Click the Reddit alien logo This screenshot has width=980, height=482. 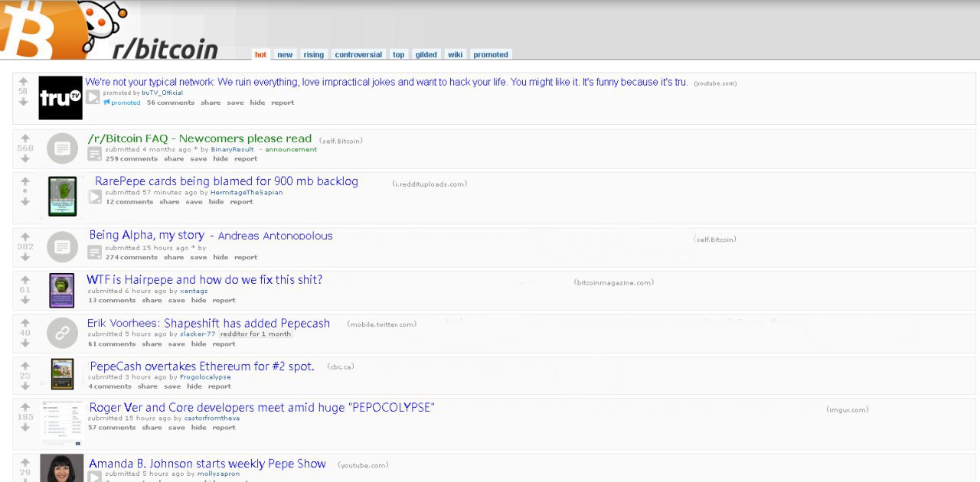(105, 27)
